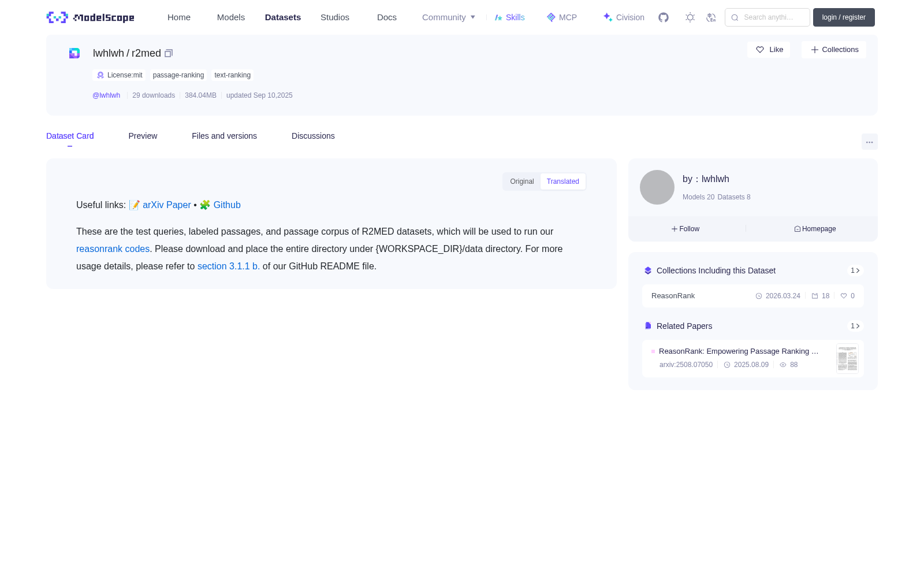Copy dataset name lwhlwh/r2med icon
Screen dimensions: 924x578
click(169, 53)
